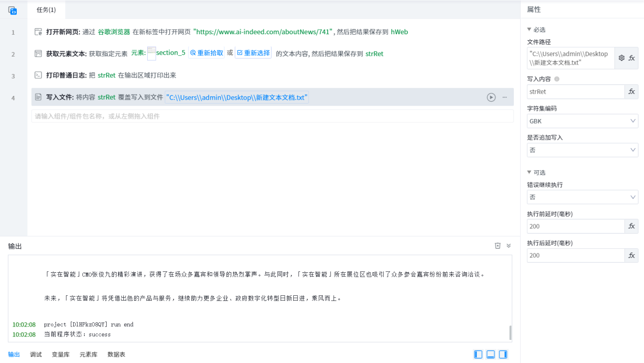644x363 pixels.
Task: Collapse the 必选 section
Action: pos(529,30)
